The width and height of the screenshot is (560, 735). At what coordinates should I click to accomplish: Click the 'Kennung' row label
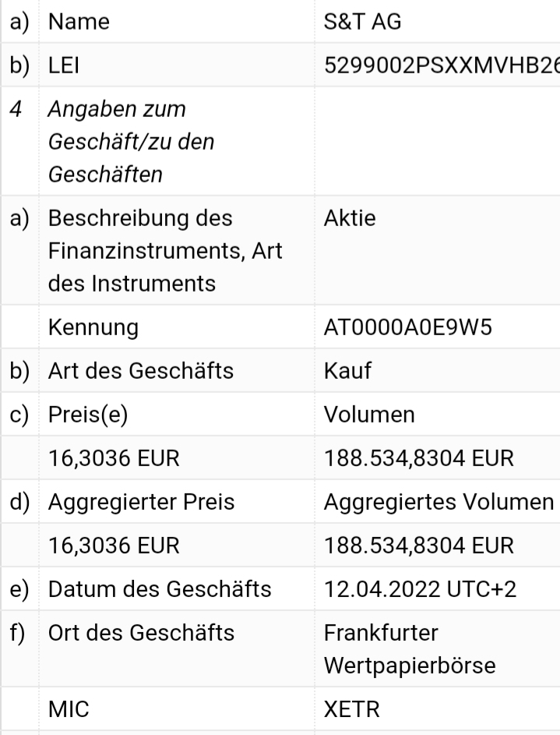coord(93,327)
